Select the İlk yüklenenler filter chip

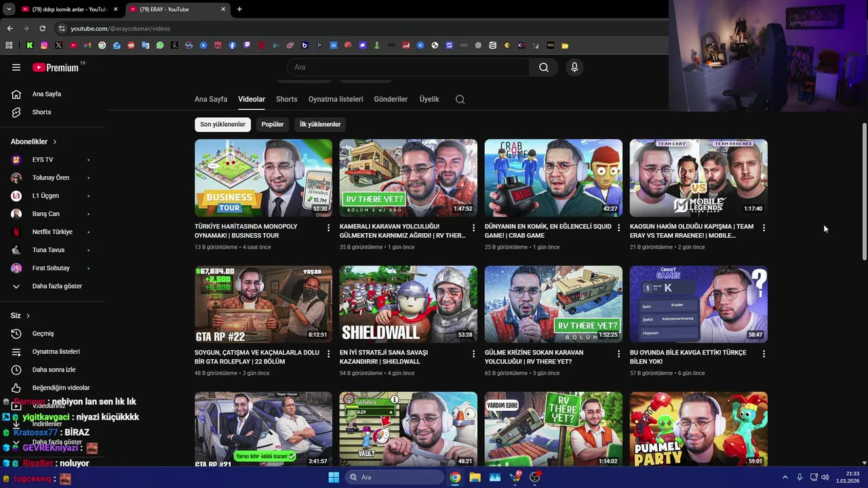click(x=320, y=124)
